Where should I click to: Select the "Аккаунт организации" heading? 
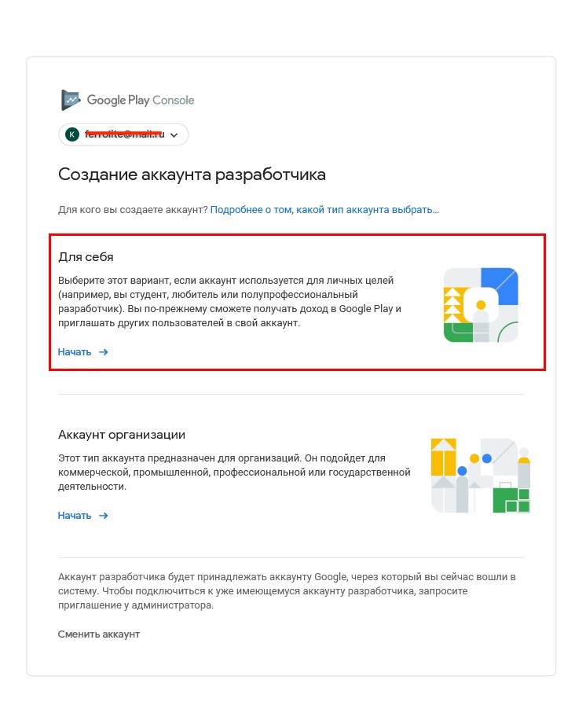tap(122, 435)
